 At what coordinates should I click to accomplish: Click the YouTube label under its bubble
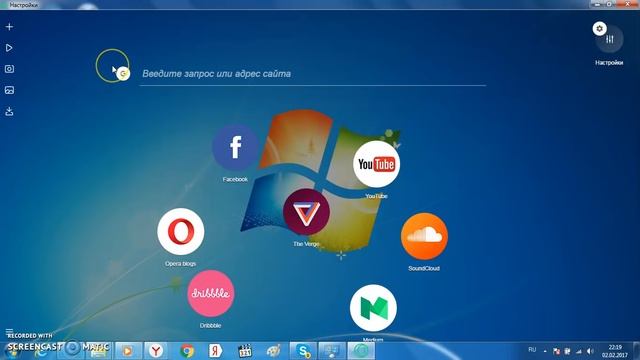376,196
